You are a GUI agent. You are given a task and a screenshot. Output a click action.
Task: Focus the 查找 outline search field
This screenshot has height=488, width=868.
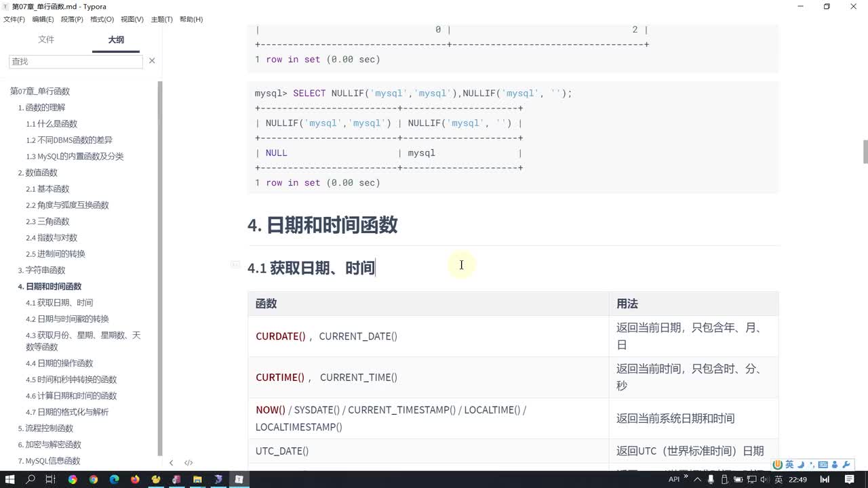click(x=76, y=61)
